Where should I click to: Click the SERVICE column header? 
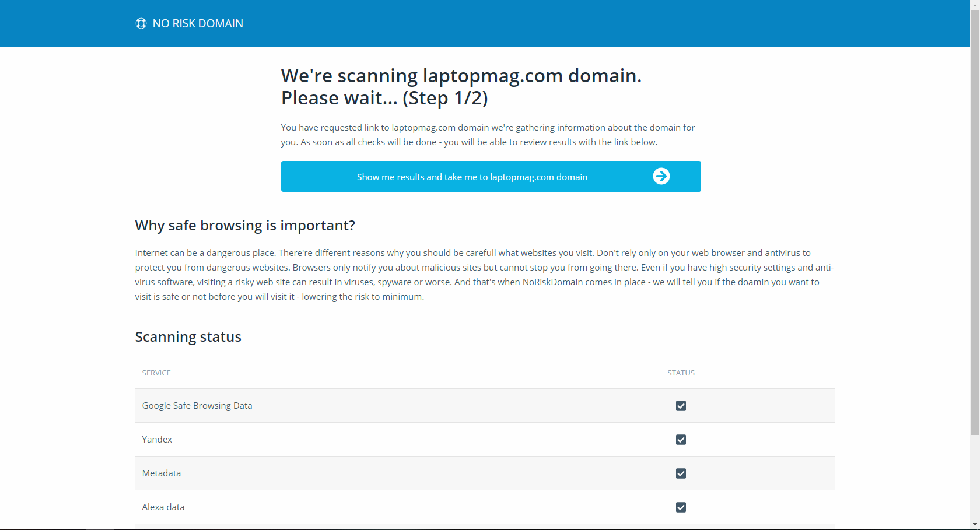[156, 373]
